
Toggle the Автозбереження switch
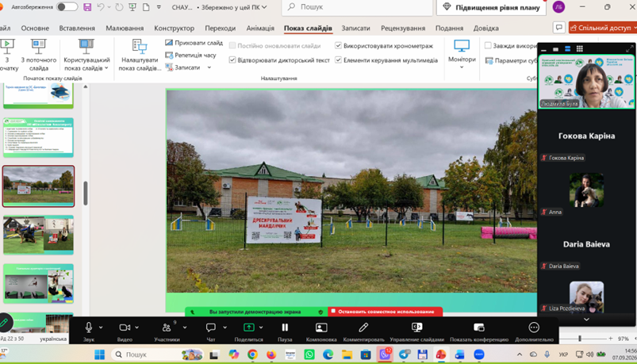[67, 7]
